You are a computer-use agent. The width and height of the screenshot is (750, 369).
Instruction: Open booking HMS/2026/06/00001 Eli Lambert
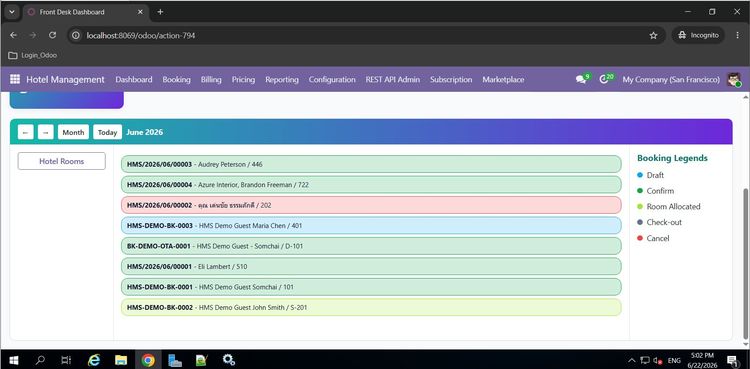pos(371,267)
